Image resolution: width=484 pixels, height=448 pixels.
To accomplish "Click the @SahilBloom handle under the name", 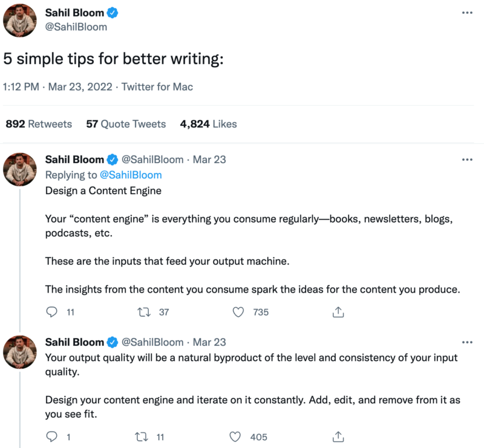I will (77, 27).
